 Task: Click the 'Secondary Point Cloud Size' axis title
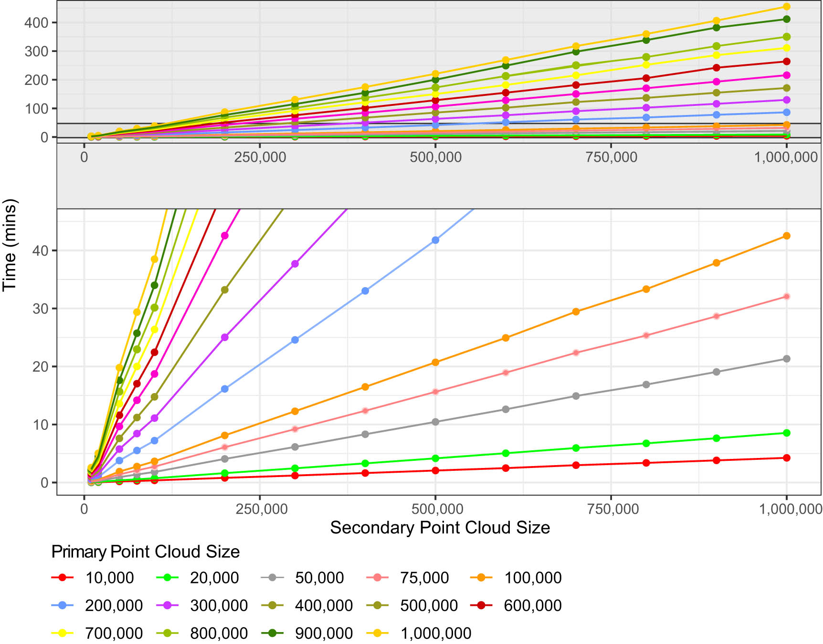(x=440, y=527)
